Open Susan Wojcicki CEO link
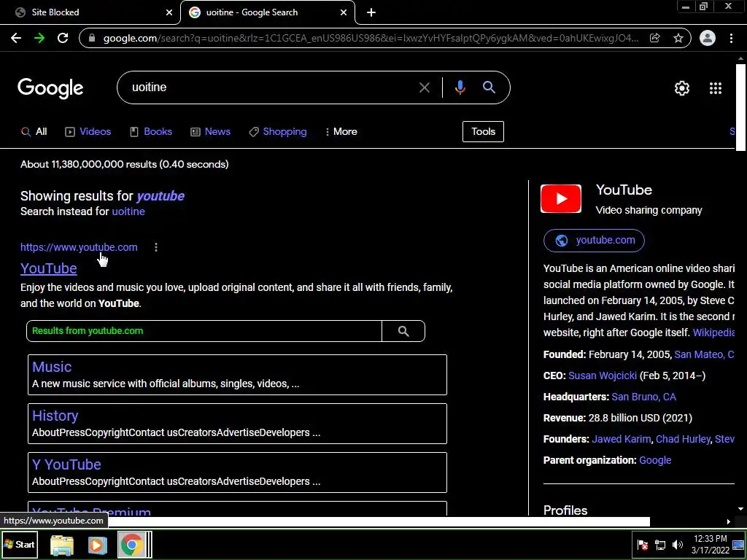The image size is (747, 560). pyautogui.click(x=603, y=376)
